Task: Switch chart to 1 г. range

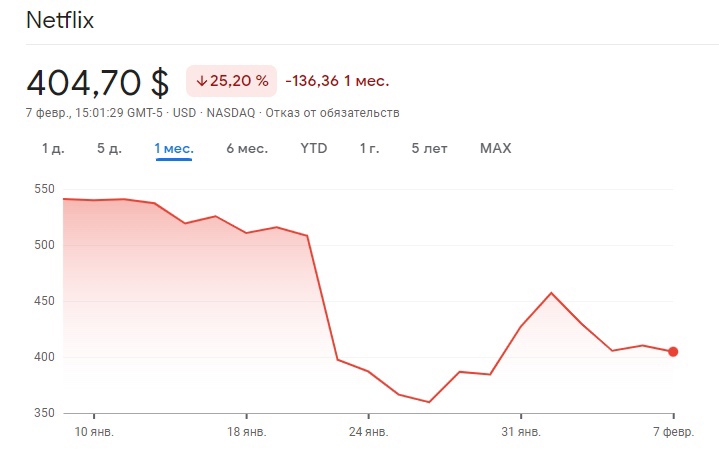Action: tap(369, 149)
